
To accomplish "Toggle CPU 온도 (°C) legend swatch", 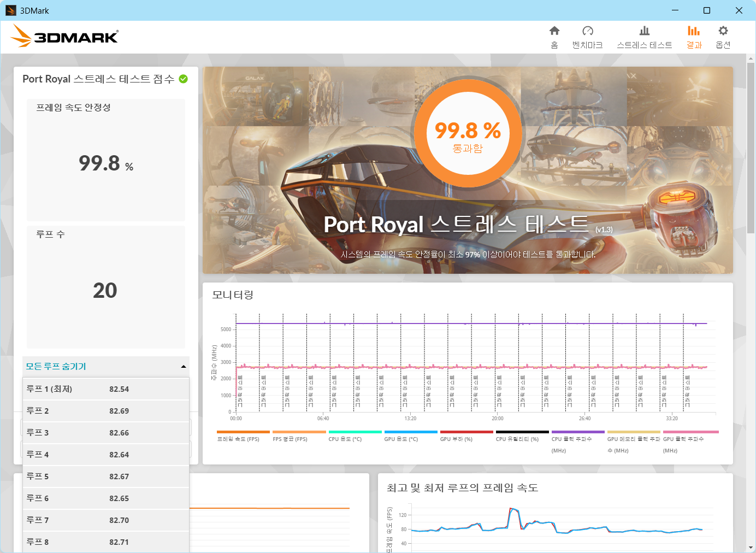I will 355,432.
